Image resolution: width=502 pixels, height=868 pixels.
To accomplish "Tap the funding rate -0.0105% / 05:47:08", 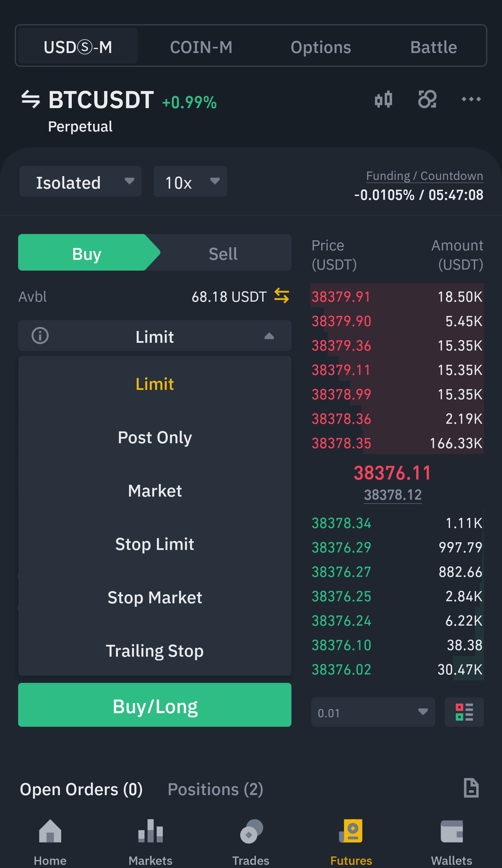I will [x=419, y=195].
